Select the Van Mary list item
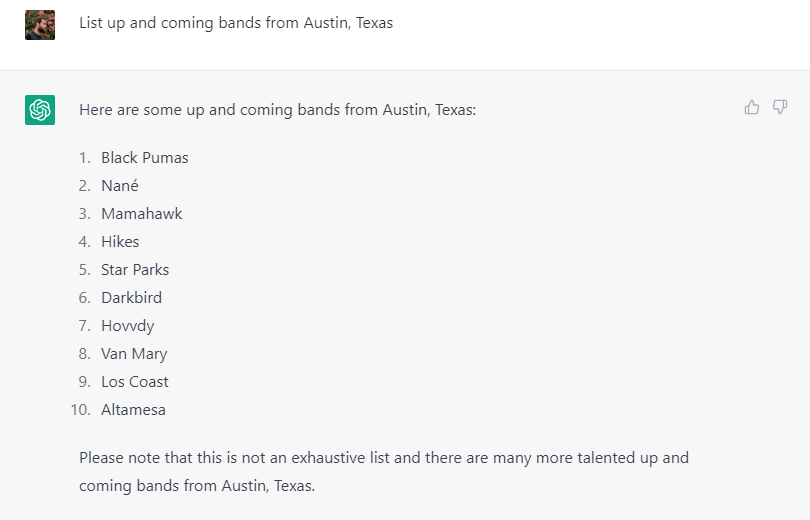Viewport: 810px width, 520px height. point(134,354)
